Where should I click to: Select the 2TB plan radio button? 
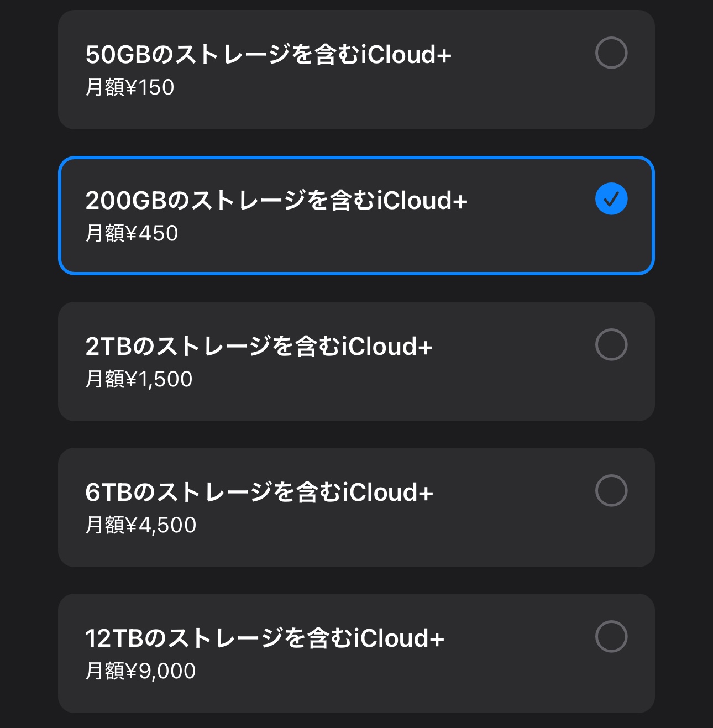coord(611,345)
